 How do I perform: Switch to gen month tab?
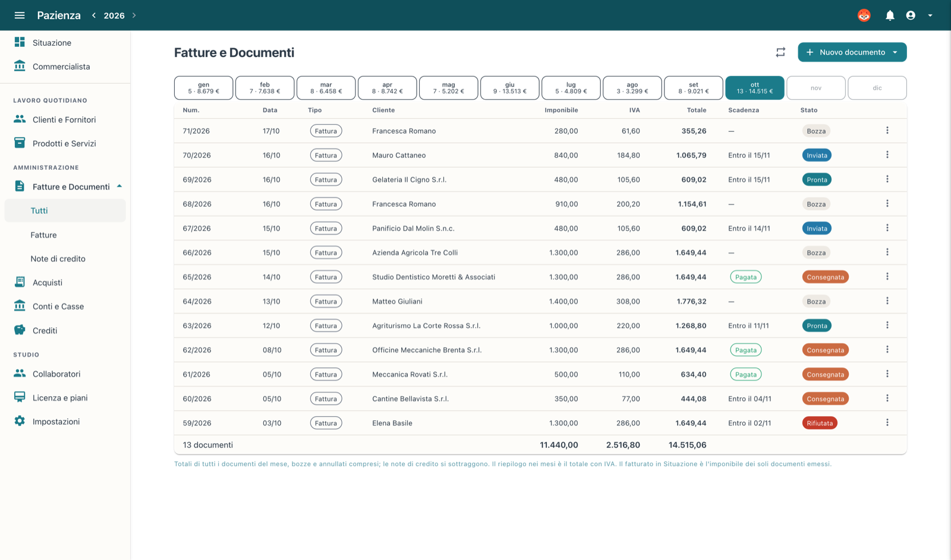click(204, 88)
